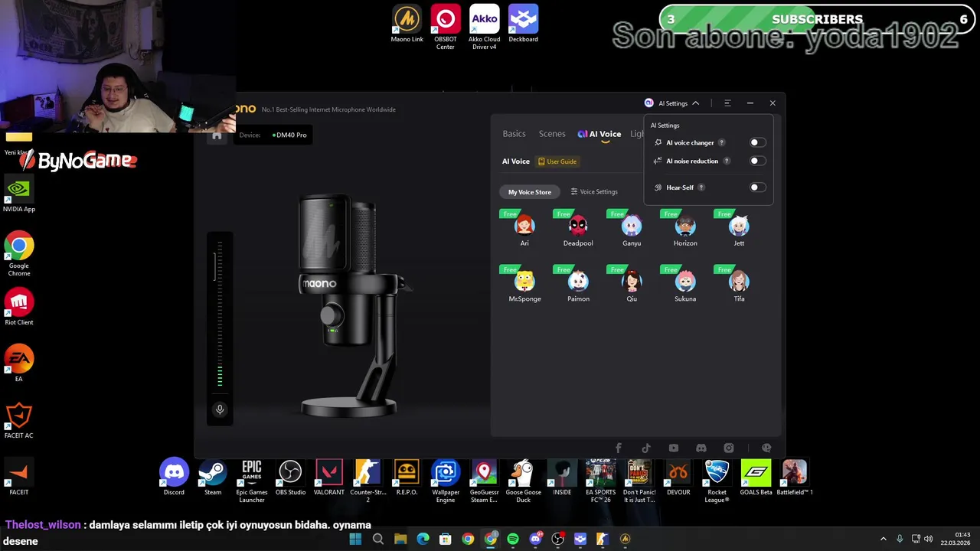Select the Jett voice avatar

[739, 225]
